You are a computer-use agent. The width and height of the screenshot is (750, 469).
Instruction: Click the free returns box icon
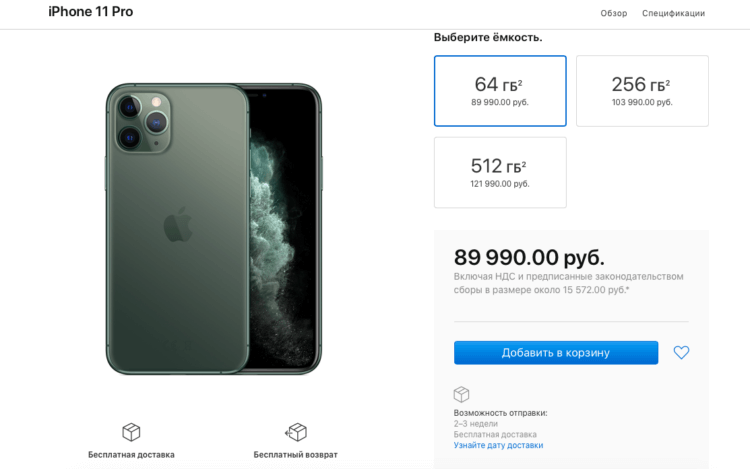tap(296, 432)
